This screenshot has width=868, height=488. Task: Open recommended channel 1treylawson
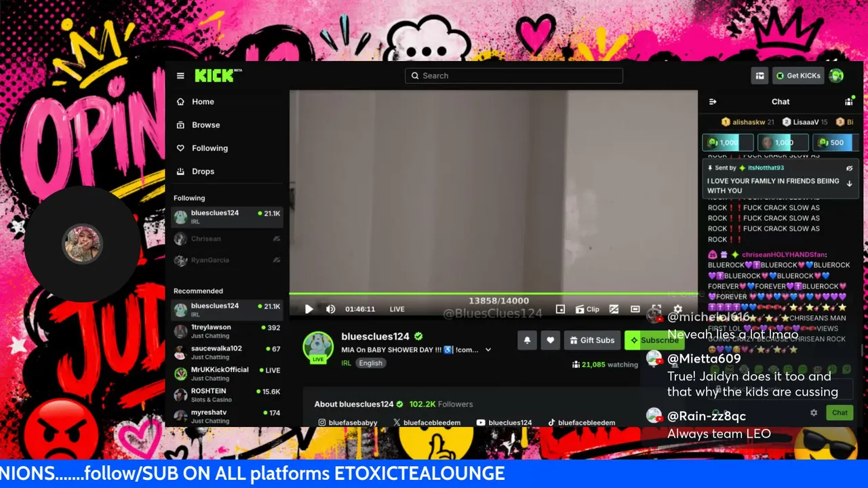click(x=227, y=331)
